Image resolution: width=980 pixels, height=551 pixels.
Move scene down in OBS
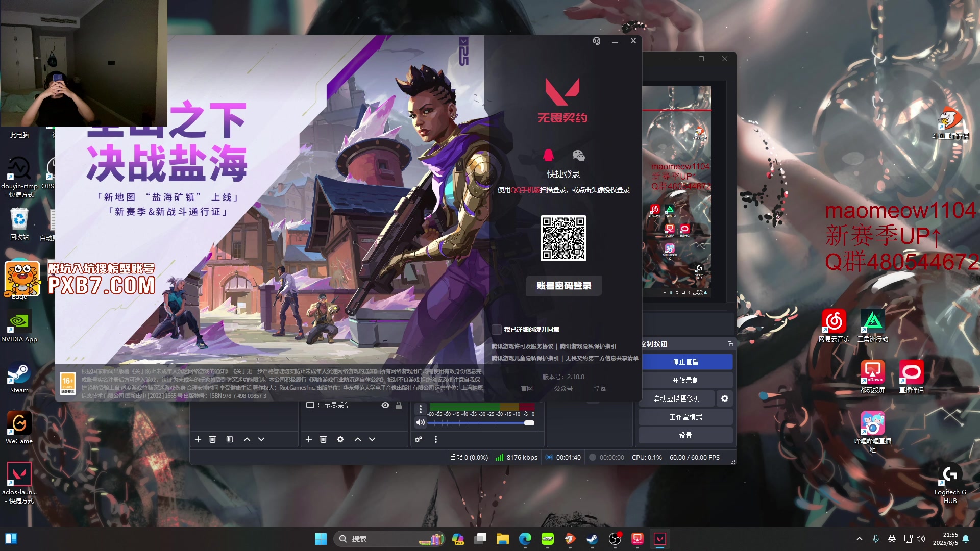point(261,439)
